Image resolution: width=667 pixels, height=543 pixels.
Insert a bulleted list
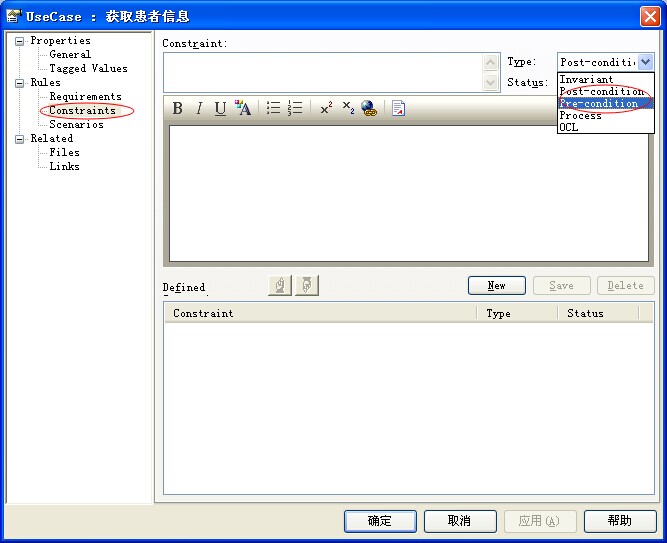tap(274, 108)
